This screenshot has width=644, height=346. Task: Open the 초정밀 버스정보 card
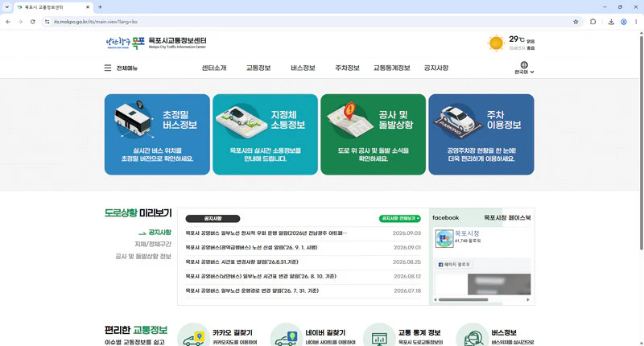pos(157,134)
